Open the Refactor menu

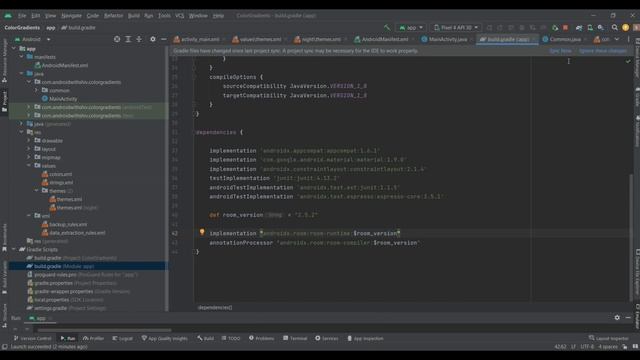113,16
